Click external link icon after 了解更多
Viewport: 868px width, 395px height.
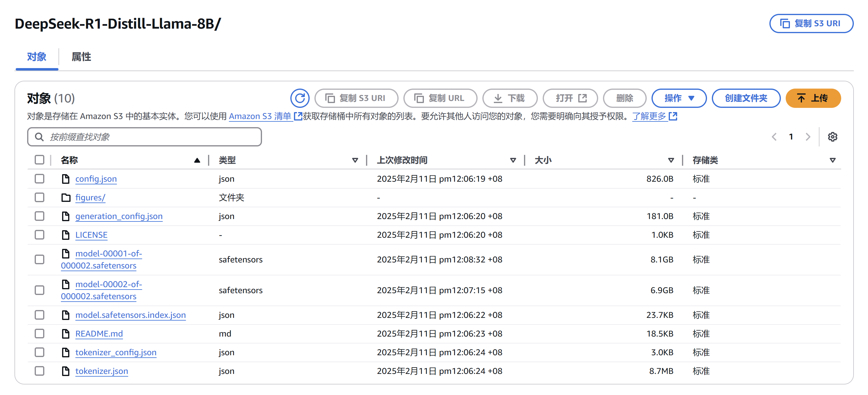(x=673, y=116)
